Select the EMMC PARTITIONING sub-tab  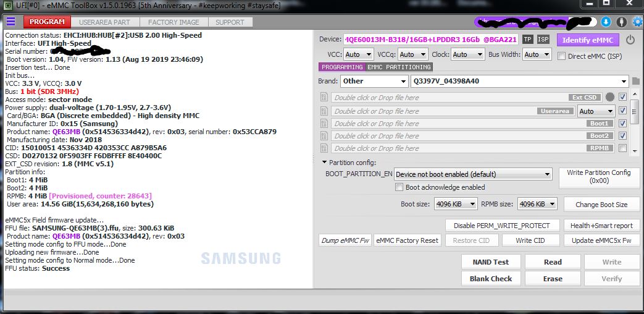[399, 67]
